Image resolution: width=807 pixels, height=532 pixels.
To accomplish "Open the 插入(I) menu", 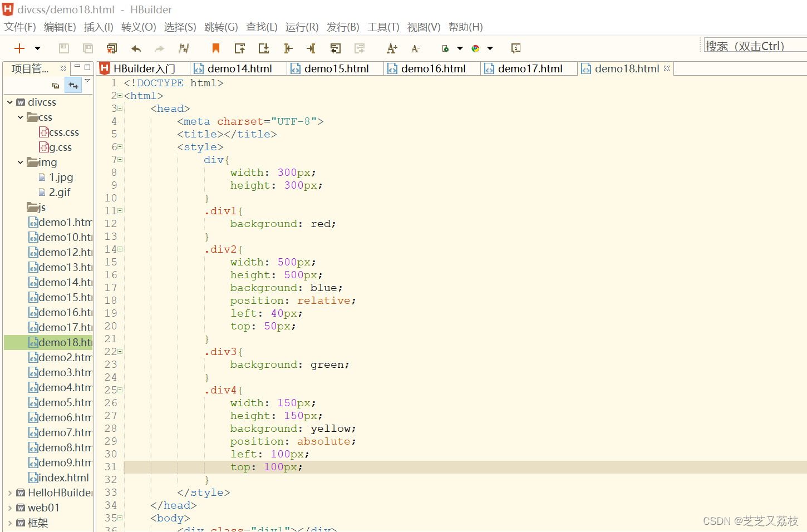I will [99, 27].
